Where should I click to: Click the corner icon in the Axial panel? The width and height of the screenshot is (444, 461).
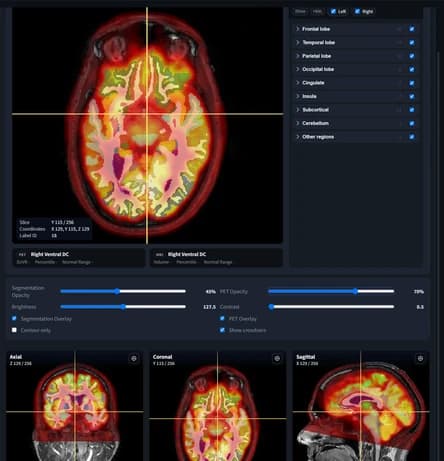pyautogui.click(x=134, y=359)
